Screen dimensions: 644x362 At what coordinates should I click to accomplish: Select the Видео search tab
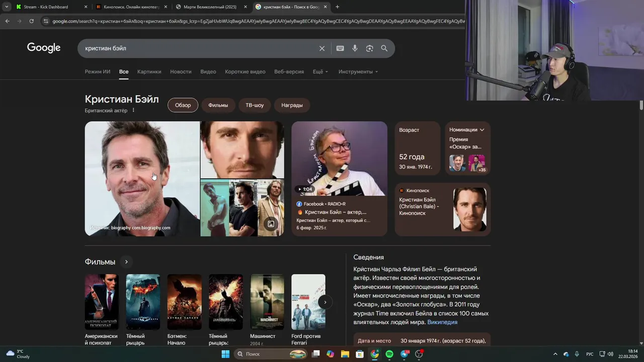point(208,71)
